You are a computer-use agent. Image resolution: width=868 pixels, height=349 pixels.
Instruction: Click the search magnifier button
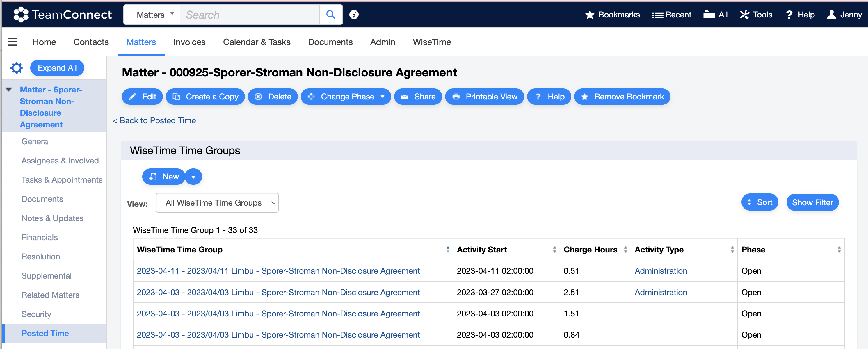(x=330, y=15)
